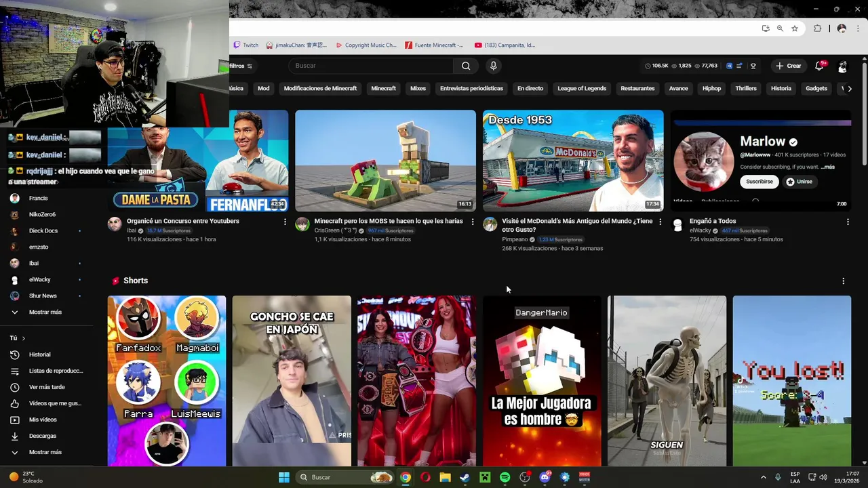The image size is (868, 488).
Task: Select Modificaciones de Minecraft chip
Action: tap(320, 88)
